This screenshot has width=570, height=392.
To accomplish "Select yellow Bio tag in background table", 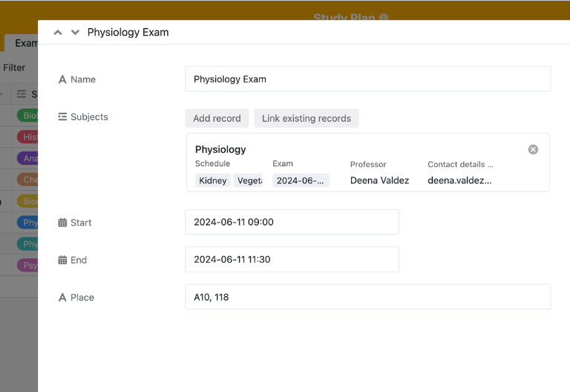I will 27,201.
